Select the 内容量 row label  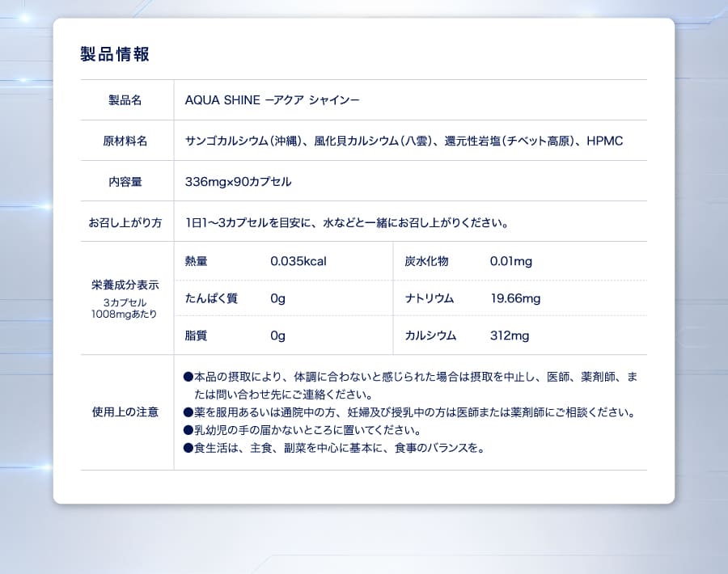click(125, 181)
